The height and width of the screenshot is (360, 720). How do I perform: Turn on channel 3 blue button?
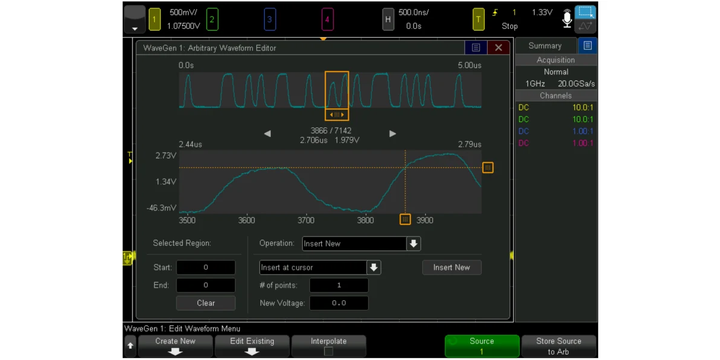[270, 20]
